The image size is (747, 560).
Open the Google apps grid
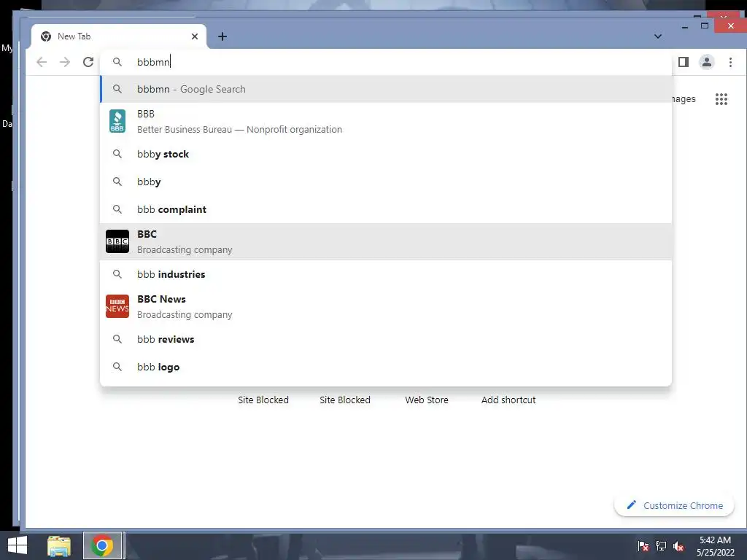pyautogui.click(x=721, y=99)
